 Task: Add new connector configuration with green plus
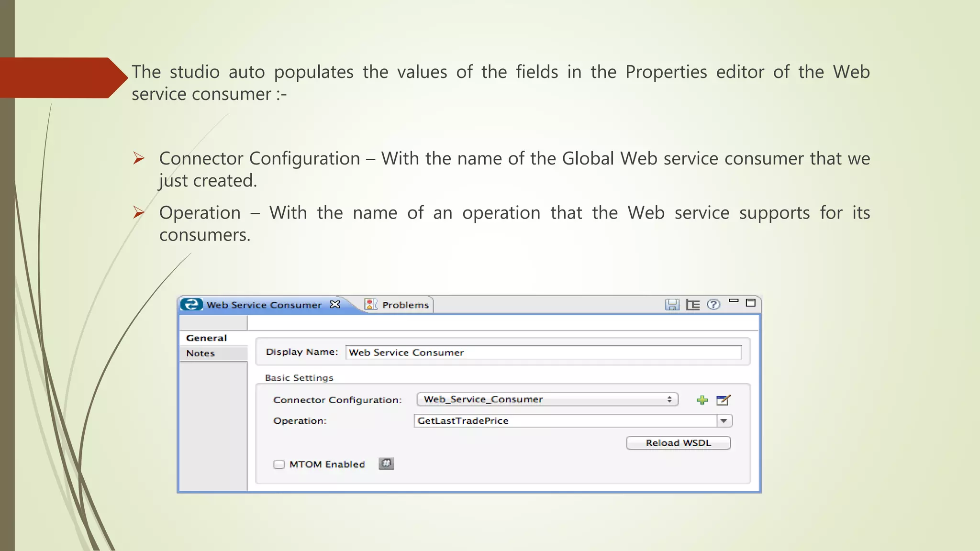tap(702, 400)
